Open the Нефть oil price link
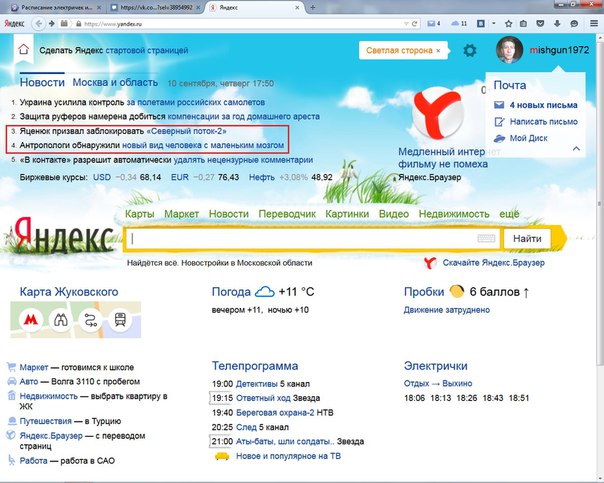Image resolution: width=604 pixels, height=483 pixels. (x=262, y=177)
